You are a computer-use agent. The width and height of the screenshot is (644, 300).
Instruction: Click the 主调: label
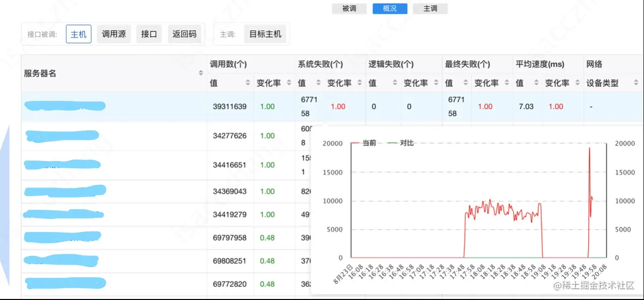pyautogui.click(x=228, y=35)
